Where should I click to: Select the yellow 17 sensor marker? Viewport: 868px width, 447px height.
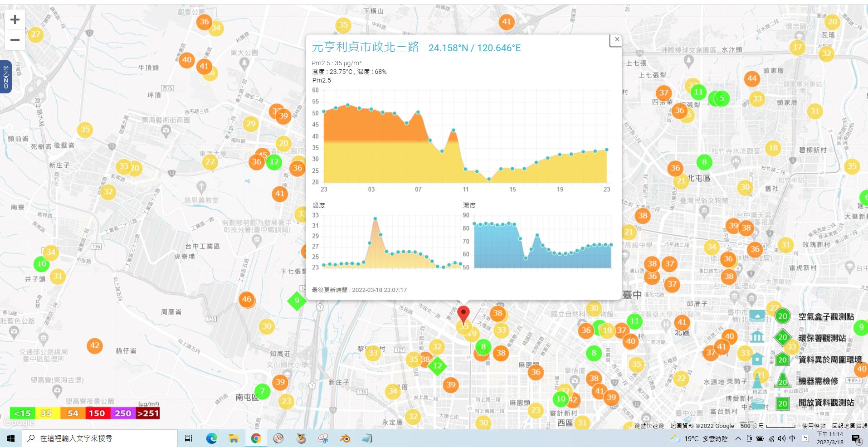pyautogui.click(x=797, y=47)
